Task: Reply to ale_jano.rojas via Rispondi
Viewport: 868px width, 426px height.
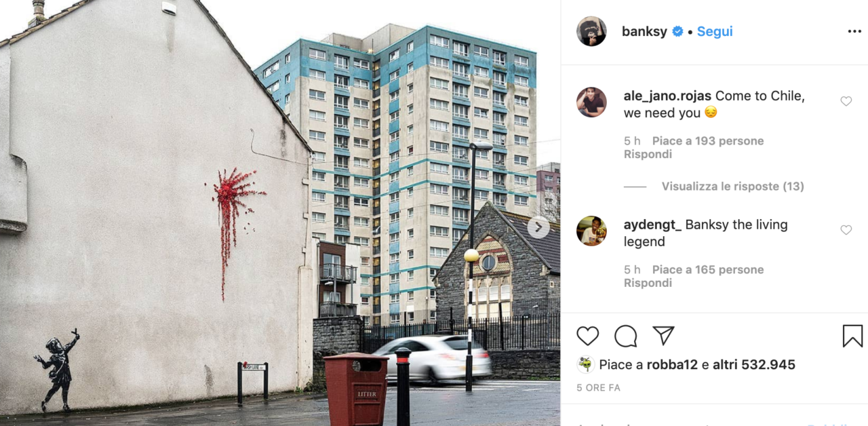Action: coord(648,154)
